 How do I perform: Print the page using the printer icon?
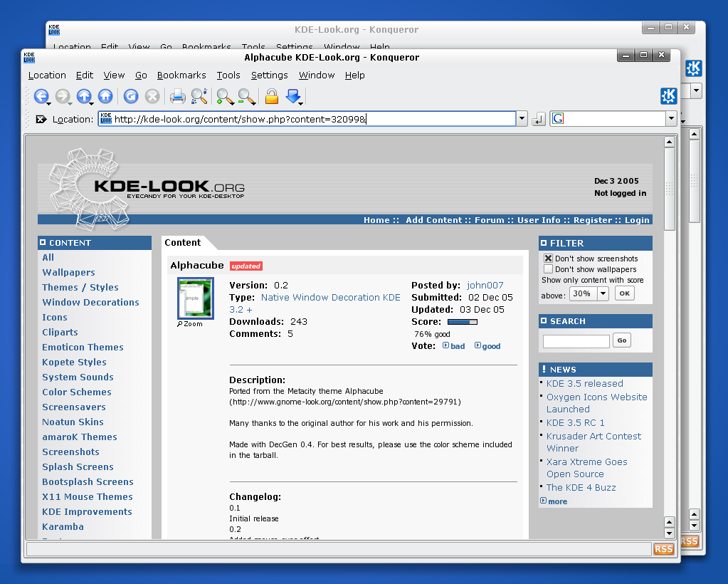tap(177, 96)
